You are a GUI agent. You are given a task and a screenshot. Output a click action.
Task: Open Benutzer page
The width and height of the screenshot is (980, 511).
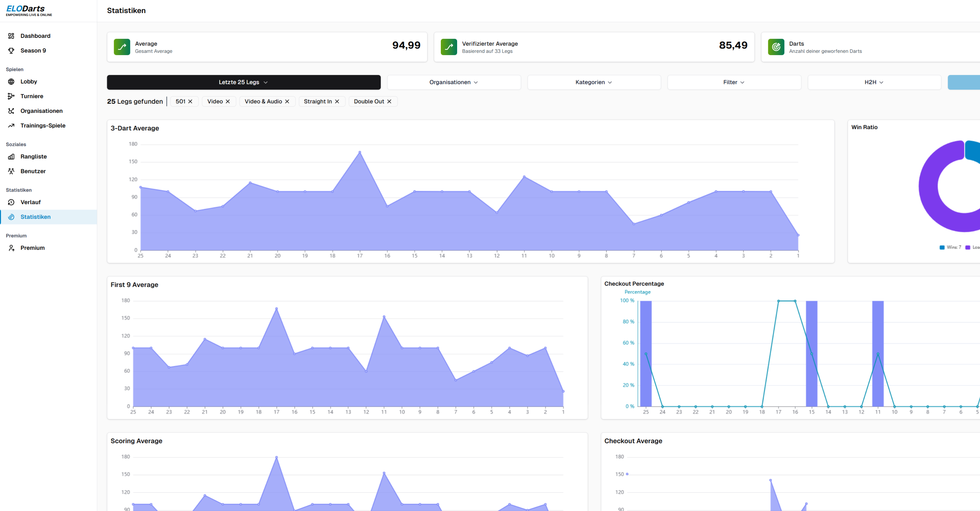tap(48, 171)
